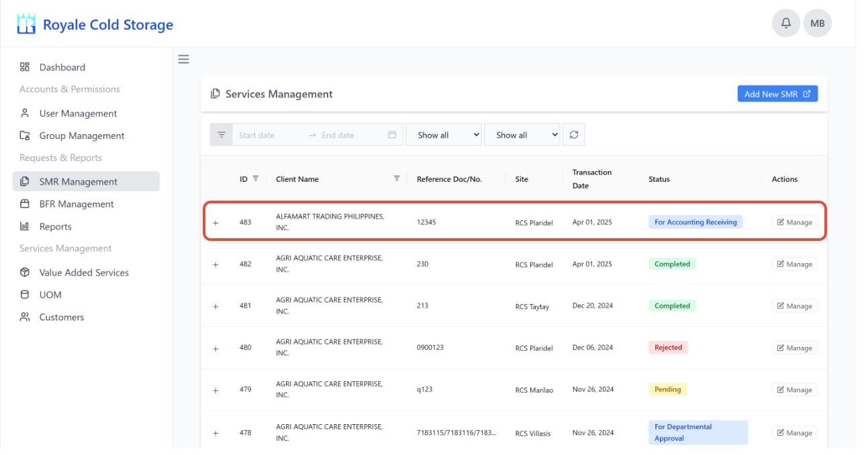Click ALFAMART TRADING PHILIPPINES, INC. client name

[x=330, y=222]
